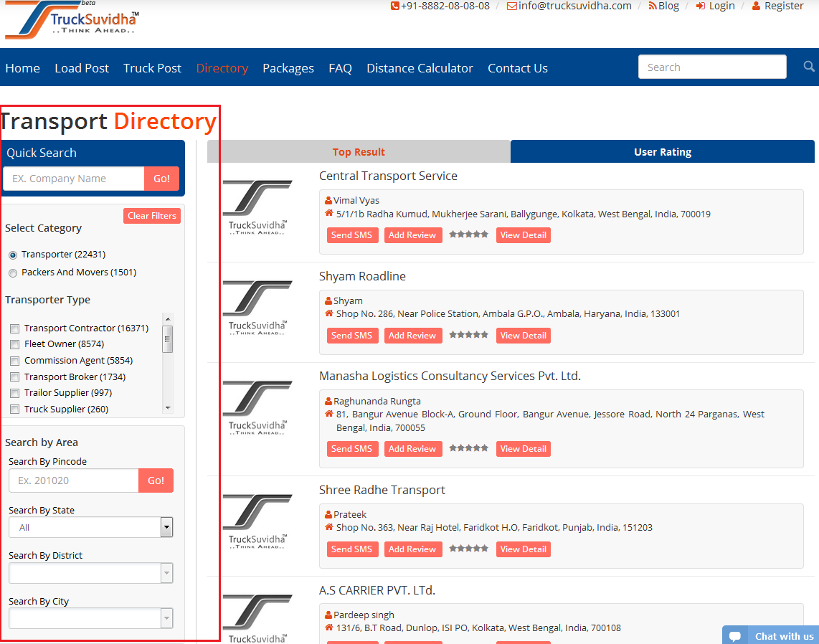Open Distance Calculator in navigation menu
Image resolution: width=819 pixels, height=644 pixels.
[420, 68]
